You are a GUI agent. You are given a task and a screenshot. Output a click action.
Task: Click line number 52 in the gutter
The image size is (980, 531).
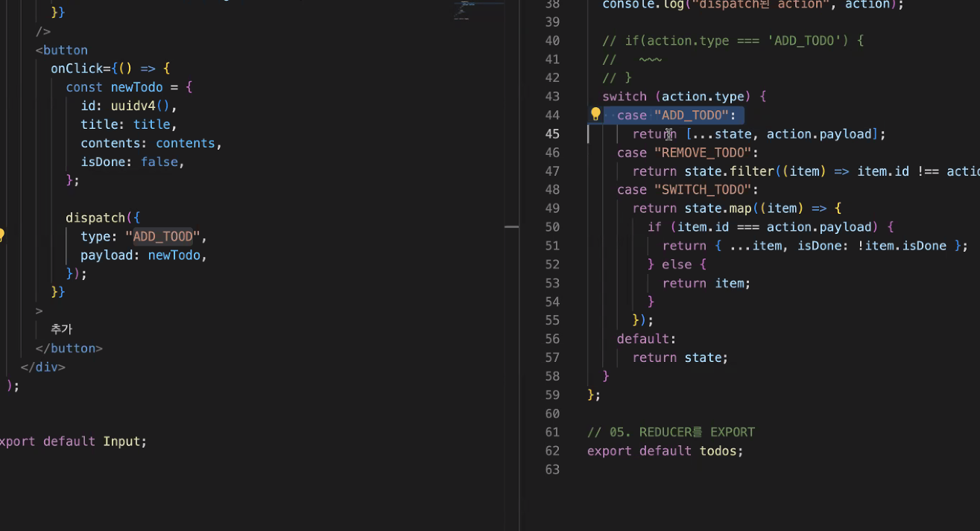pyautogui.click(x=552, y=264)
